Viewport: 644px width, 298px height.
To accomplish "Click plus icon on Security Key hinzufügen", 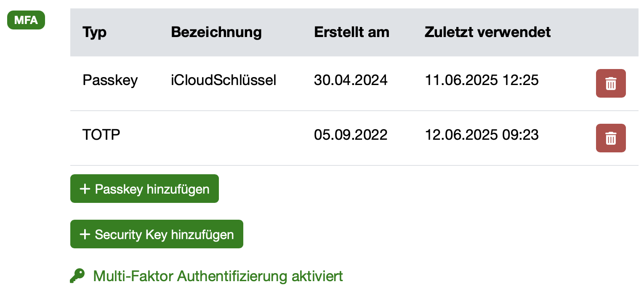I will coord(85,234).
